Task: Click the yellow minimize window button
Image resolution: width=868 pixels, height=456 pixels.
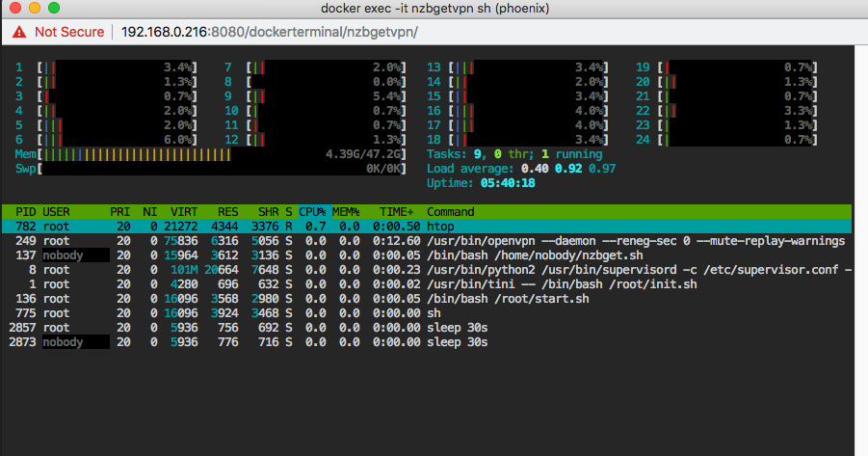Action: tap(35, 8)
